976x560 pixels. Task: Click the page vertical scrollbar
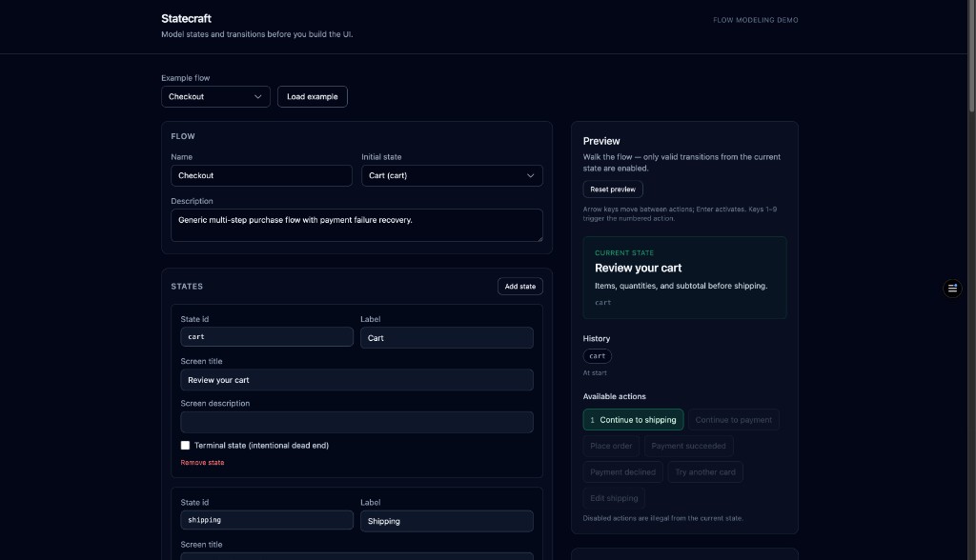[971, 56]
